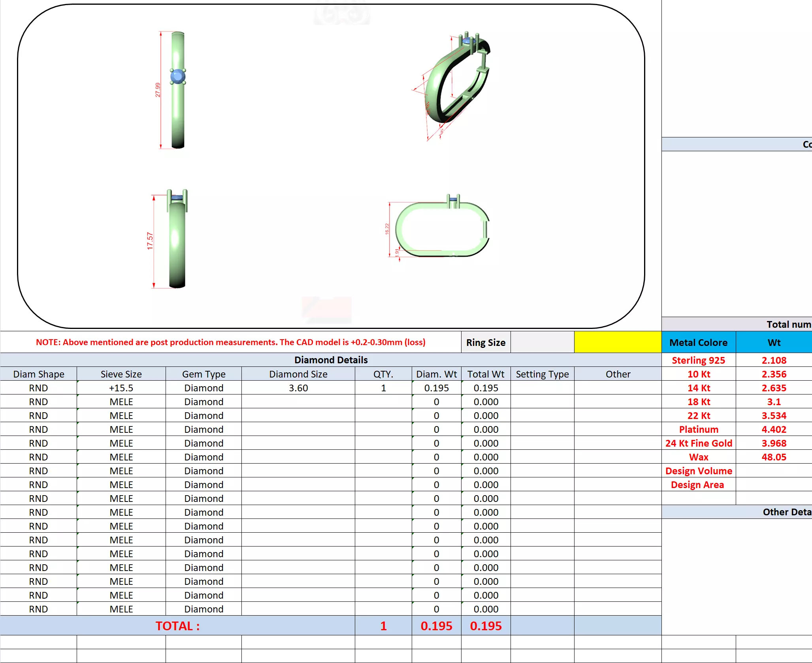
Task: Select the yellow highlighted cell
Action: point(618,342)
